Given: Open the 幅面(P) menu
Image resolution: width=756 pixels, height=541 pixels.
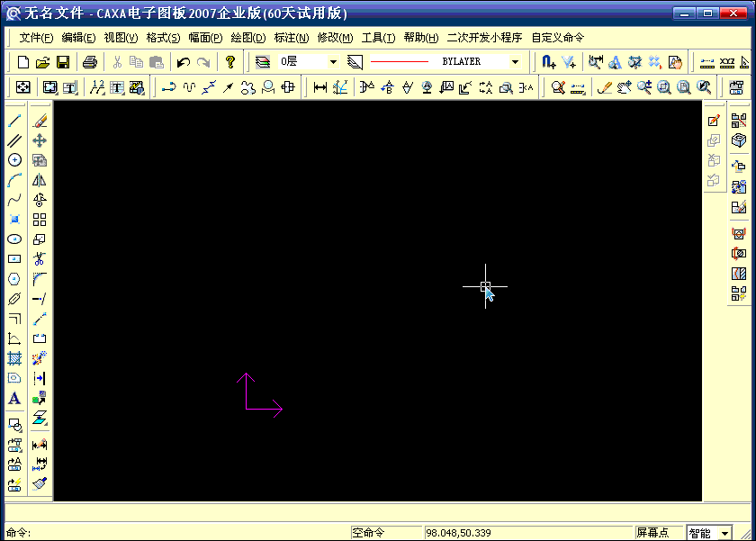Looking at the screenshot, I should [x=206, y=38].
